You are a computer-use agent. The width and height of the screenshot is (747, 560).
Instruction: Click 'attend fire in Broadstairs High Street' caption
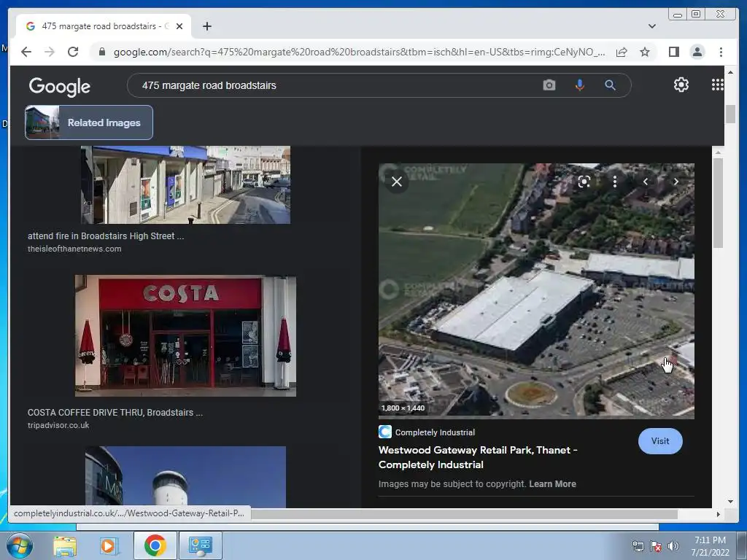coord(106,236)
